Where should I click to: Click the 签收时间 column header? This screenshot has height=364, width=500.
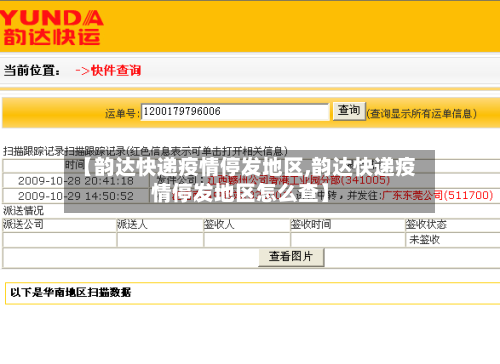(x=311, y=224)
